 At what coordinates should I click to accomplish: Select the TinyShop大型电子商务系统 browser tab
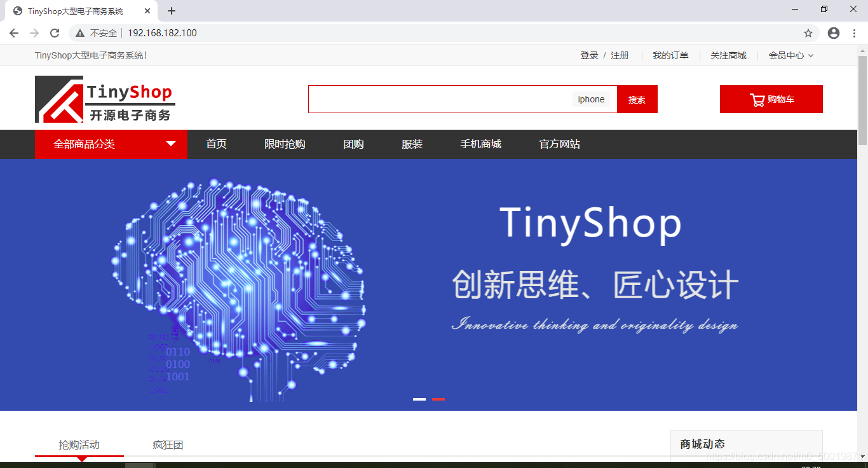tap(80, 11)
